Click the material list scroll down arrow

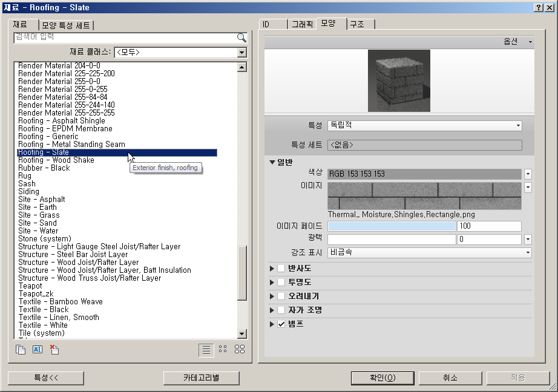tap(242, 334)
